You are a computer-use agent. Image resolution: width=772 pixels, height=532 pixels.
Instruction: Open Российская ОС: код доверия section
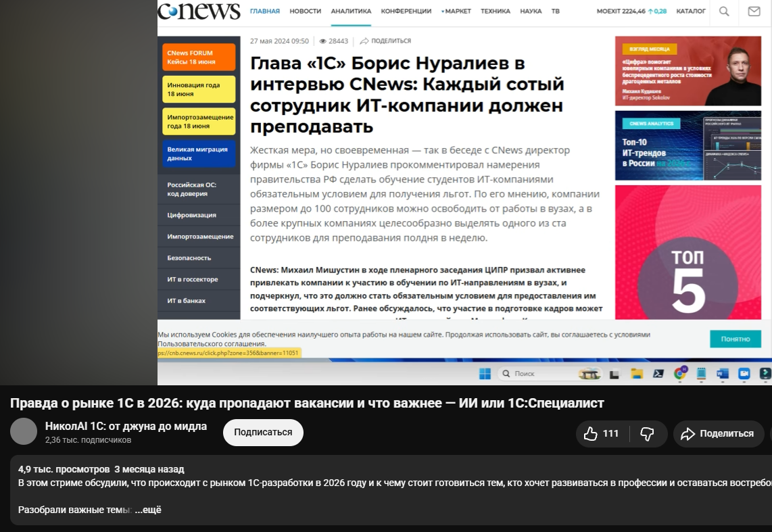tap(199, 189)
